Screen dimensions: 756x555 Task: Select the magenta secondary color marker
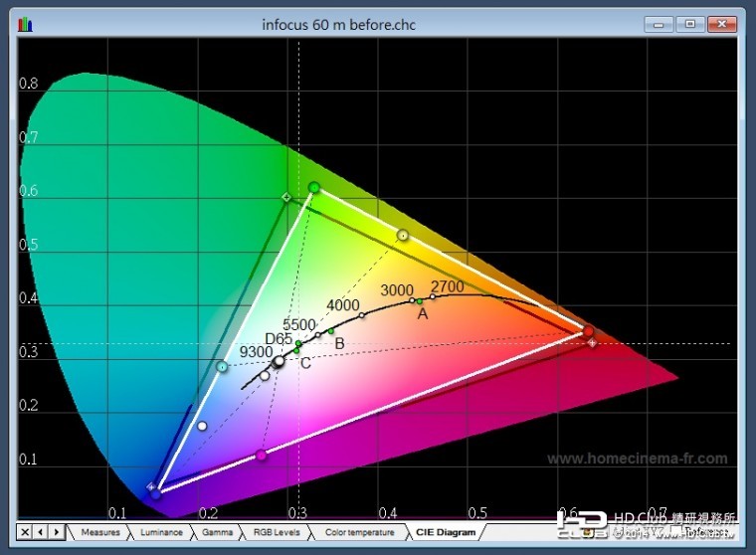pyautogui.click(x=262, y=455)
